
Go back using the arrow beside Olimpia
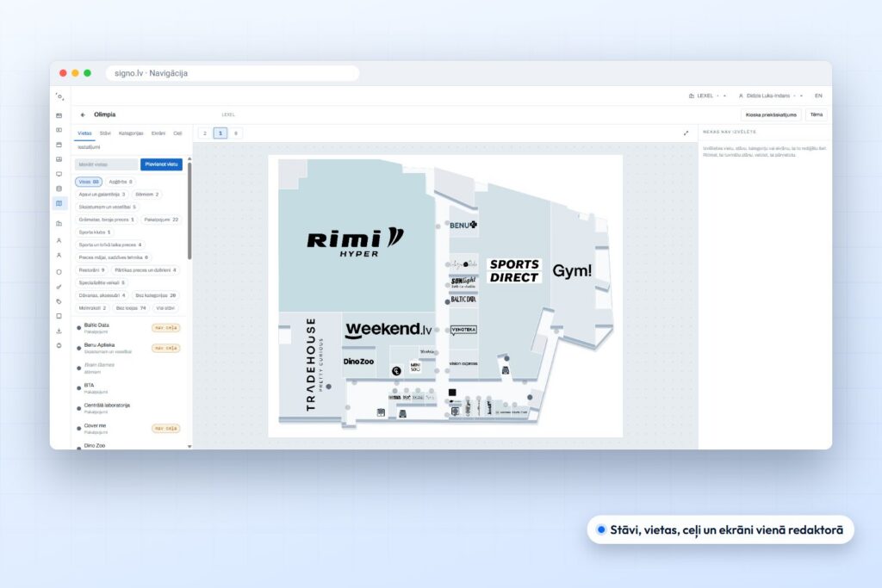click(x=83, y=115)
